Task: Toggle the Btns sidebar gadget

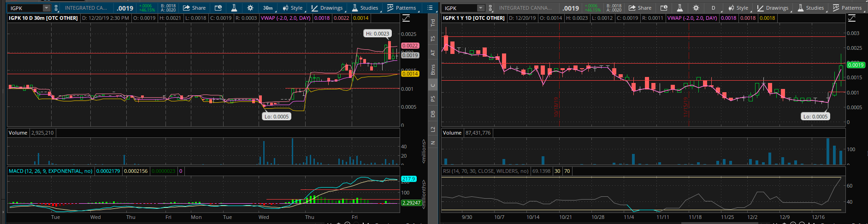Action: [433, 70]
